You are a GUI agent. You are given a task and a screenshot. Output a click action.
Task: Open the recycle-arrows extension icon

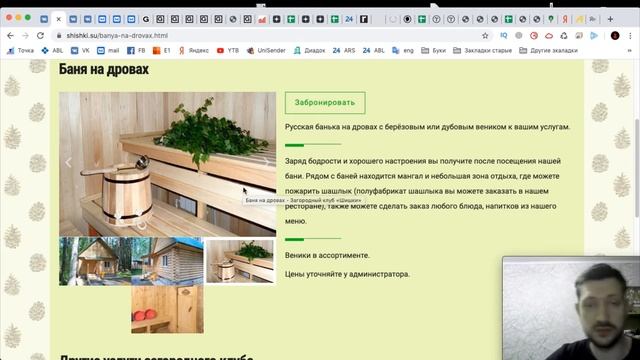tap(564, 36)
